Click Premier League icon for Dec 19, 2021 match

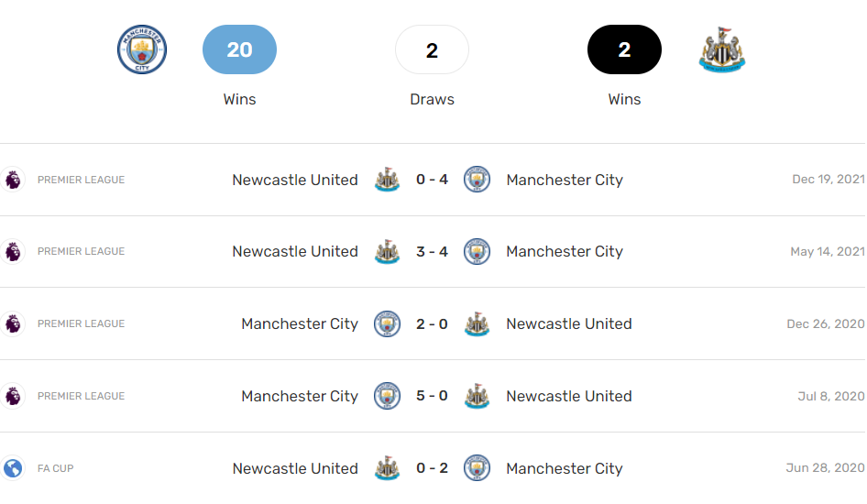13,180
